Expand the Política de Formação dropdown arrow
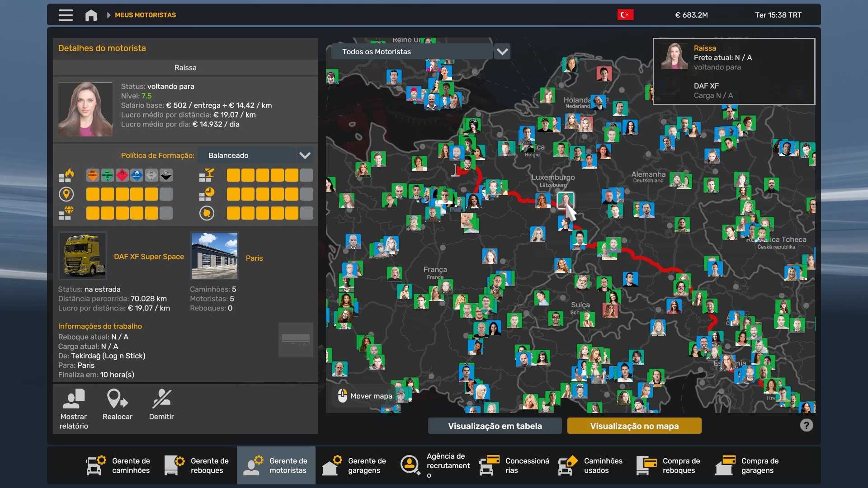This screenshot has height=488, width=868. [x=305, y=155]
